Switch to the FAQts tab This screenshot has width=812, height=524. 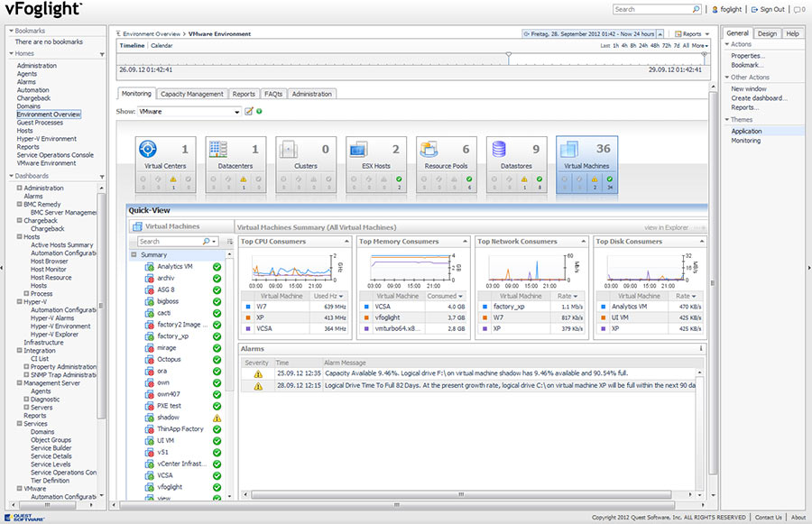(x=273, y=94)
